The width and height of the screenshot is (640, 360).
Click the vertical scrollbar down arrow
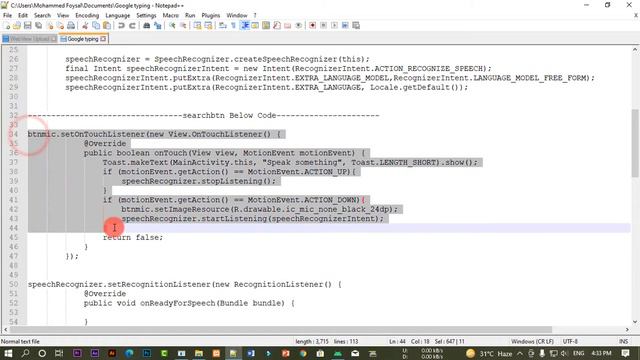pyautogui.click(x=635, y=322)
